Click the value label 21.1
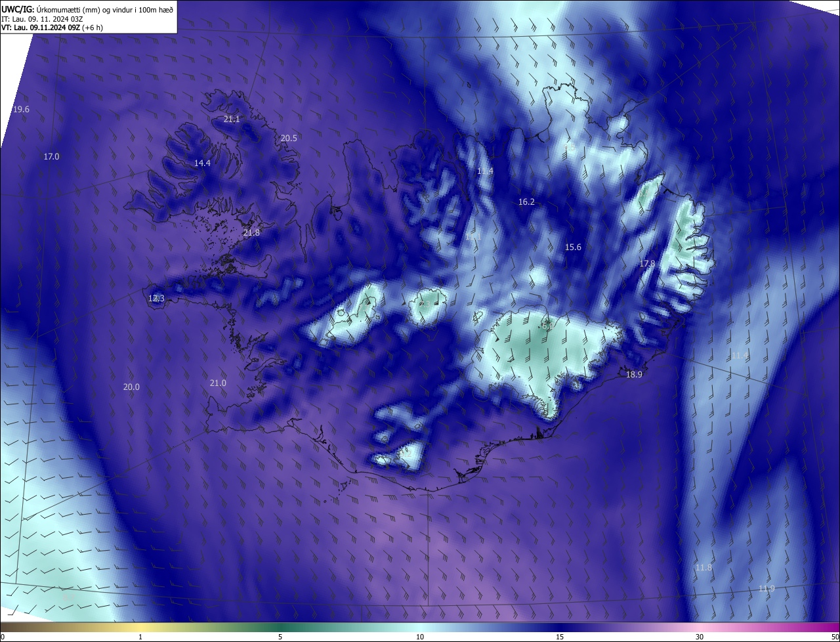 coord(232,119)
